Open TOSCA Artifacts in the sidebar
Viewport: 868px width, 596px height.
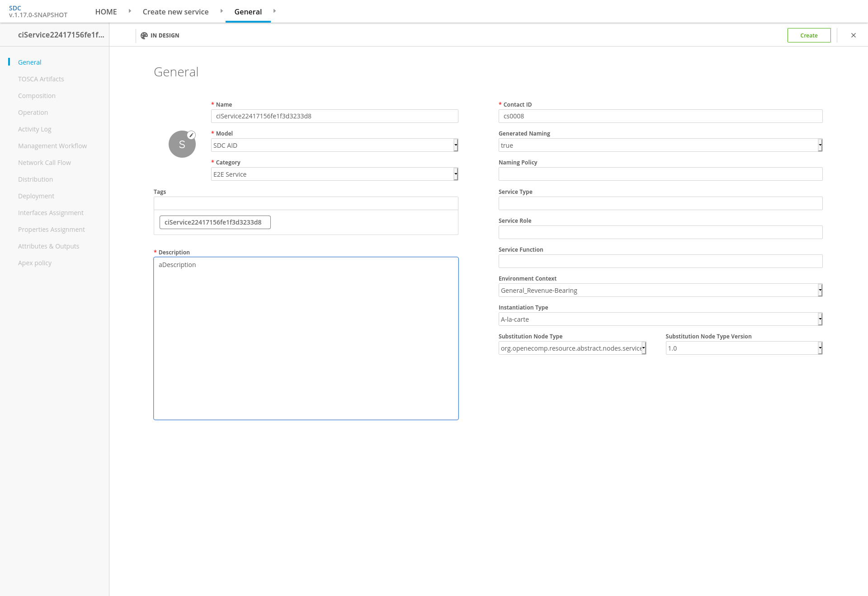pos(41,79)
